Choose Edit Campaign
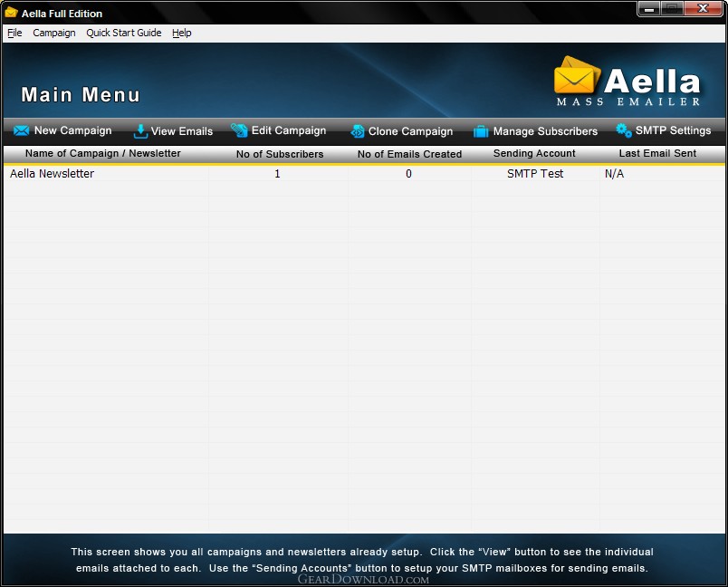The width and height of the screenshot is (728, 587). [x=279, y=130]
